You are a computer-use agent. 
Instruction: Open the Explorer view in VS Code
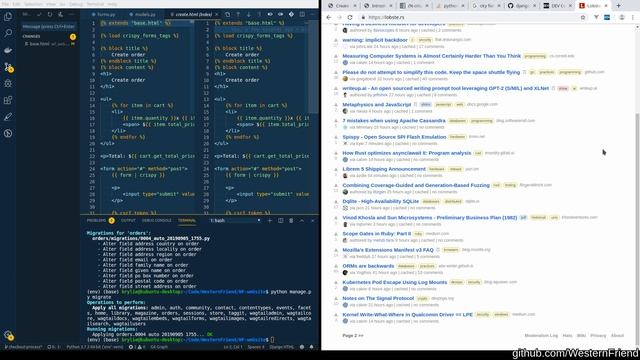click(8, 17)
